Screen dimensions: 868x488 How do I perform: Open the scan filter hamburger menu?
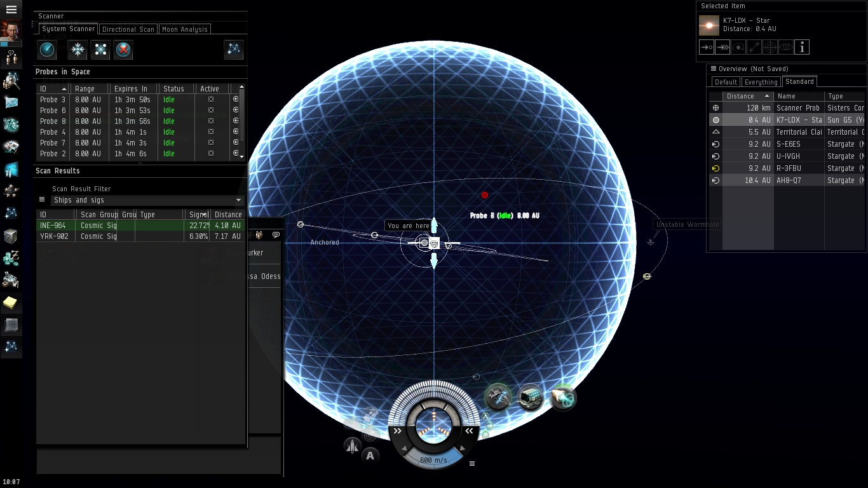tap(43, 200)
